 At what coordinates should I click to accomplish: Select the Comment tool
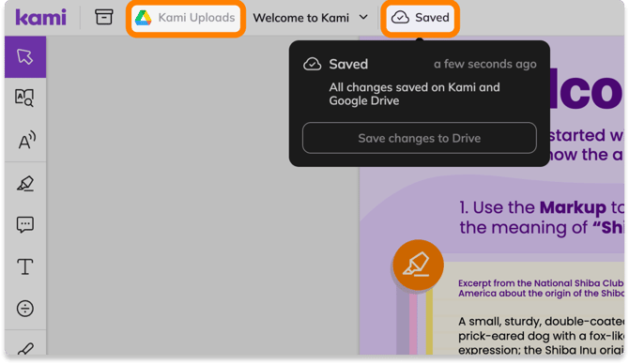[x=24, y=224]
